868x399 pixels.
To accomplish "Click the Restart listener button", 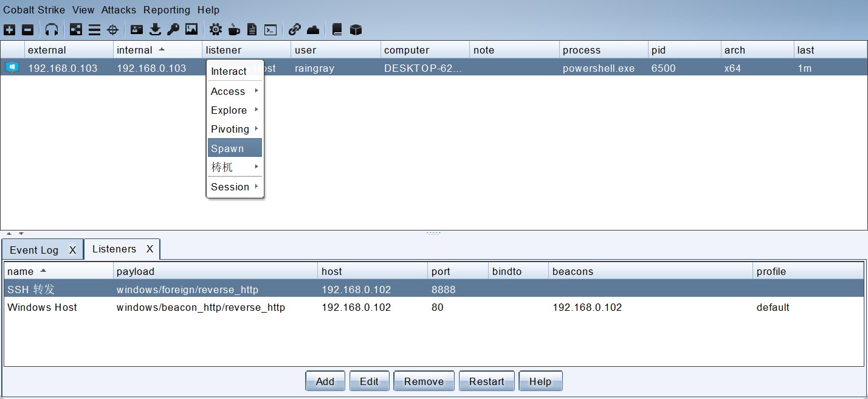I will pyautogui.click(x=486, y=381).
